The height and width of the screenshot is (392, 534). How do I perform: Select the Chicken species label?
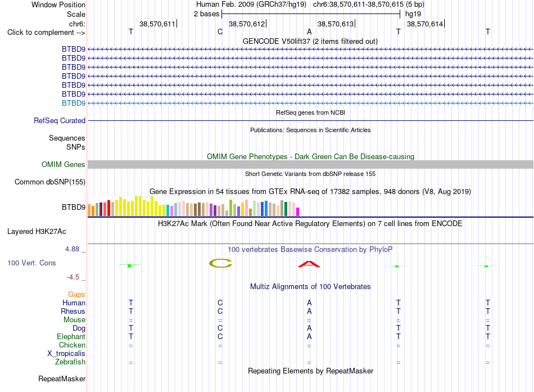(x=72, y=345)
